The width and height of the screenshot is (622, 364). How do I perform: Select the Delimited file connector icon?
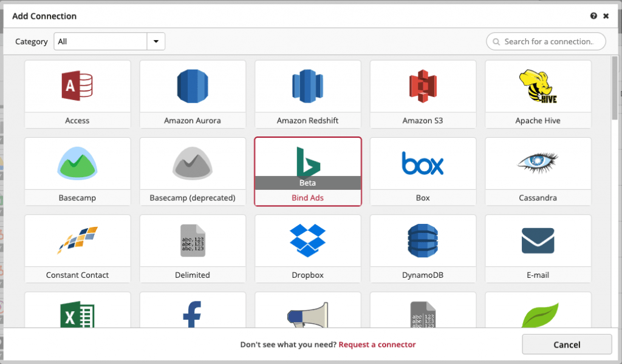click(193, 240)
